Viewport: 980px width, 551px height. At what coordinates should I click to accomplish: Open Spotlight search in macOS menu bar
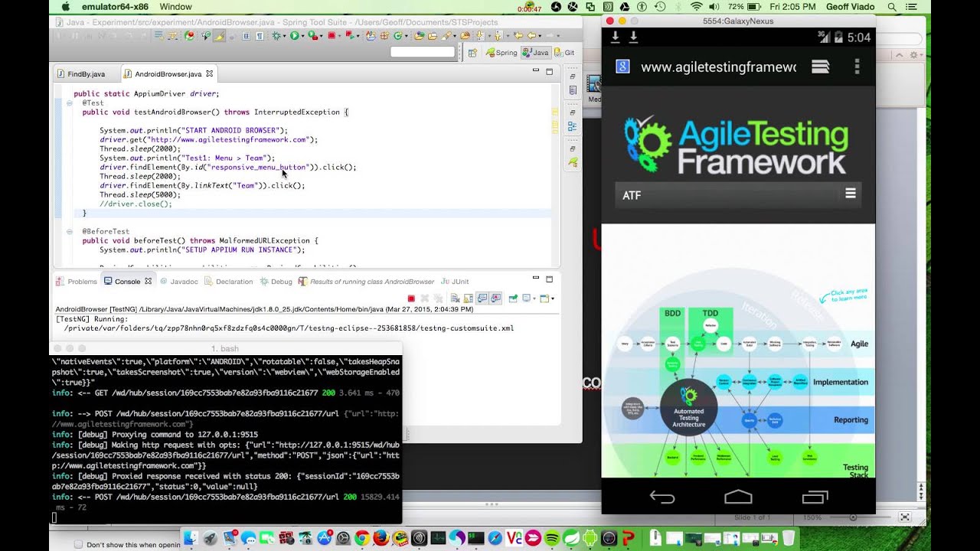point(892,7)
